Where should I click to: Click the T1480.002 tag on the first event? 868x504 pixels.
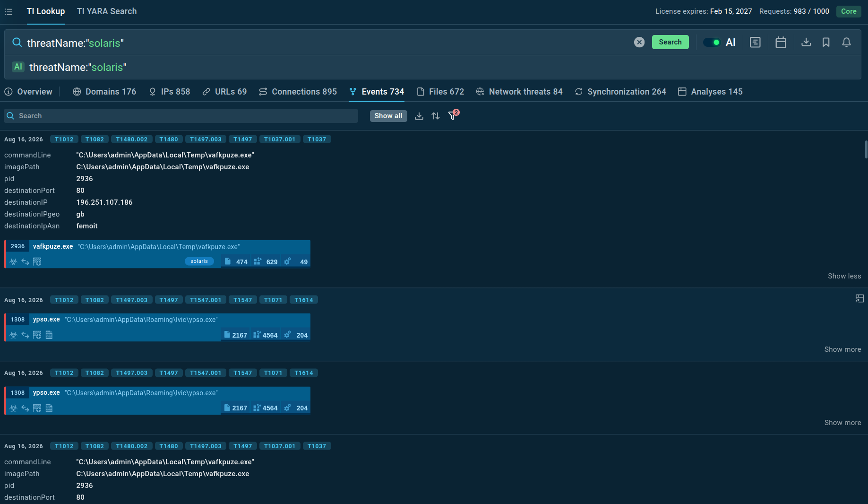(132, 139)
